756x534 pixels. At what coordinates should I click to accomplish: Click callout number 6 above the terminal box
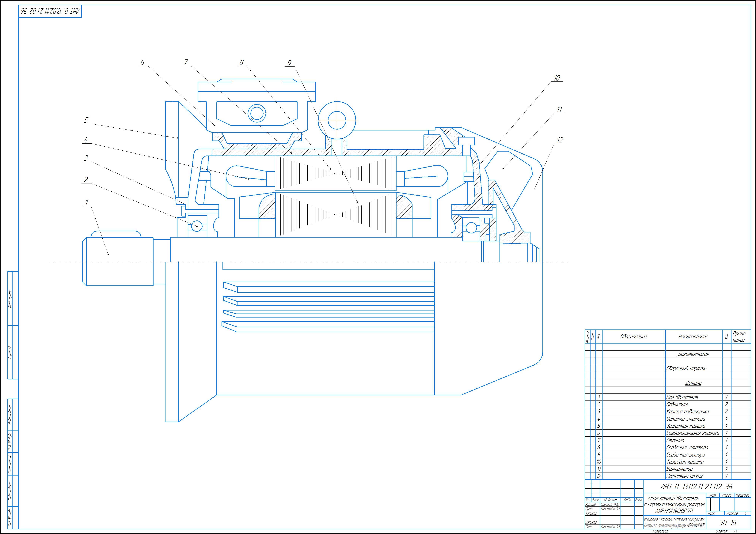(x=142, y=62)
